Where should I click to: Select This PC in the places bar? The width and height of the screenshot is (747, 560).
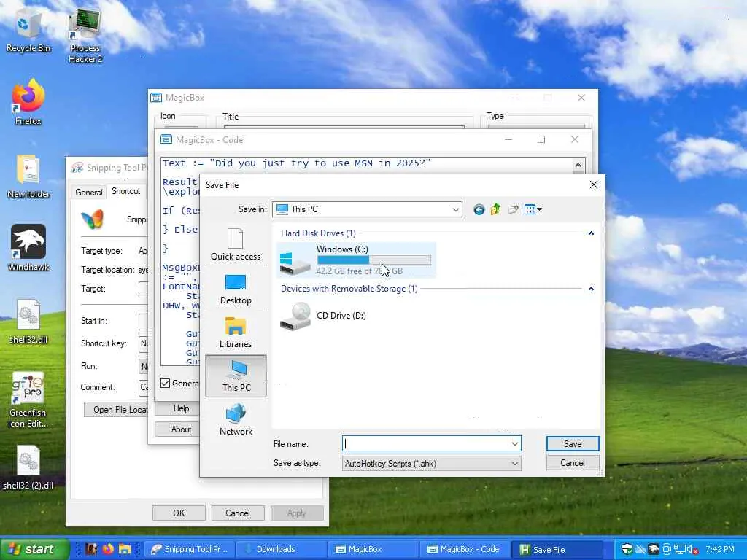pos(236,376)
